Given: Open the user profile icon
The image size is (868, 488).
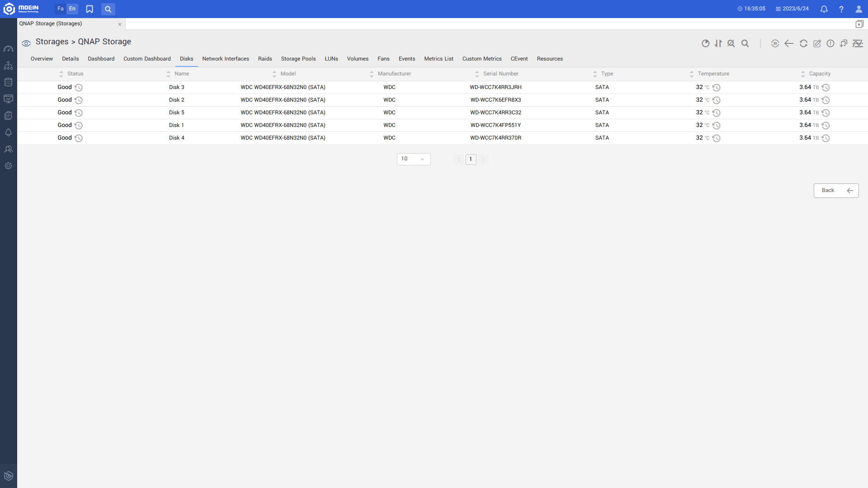Looking at the screenshot, I should click(x=859, y=9).
